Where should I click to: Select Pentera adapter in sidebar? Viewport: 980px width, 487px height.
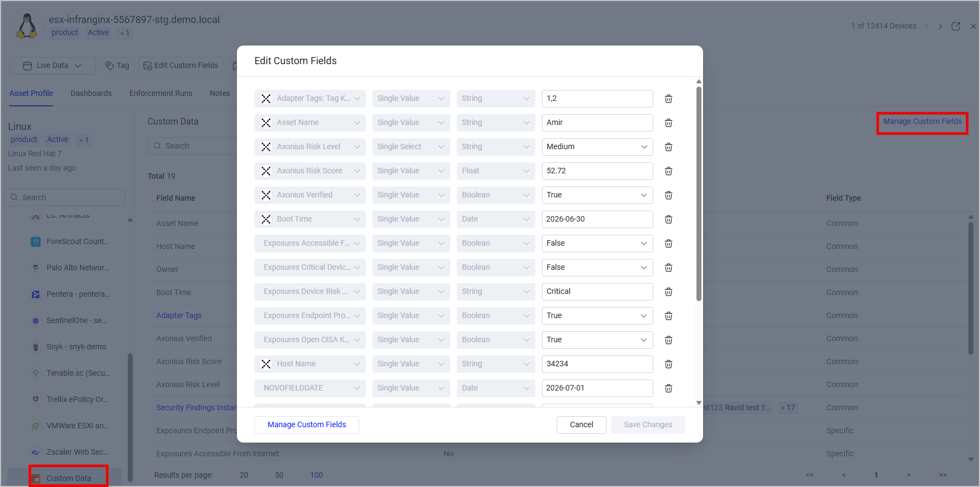(70, 294)
